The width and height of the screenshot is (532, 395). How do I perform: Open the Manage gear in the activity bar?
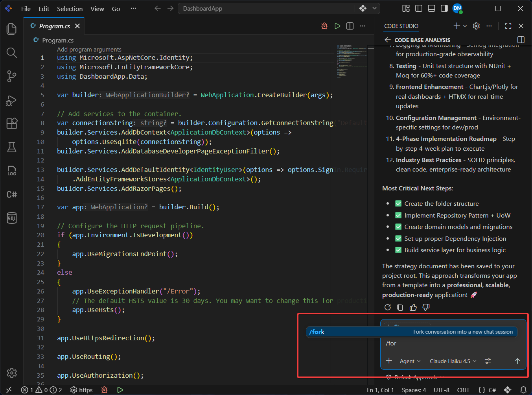point(12,373)
